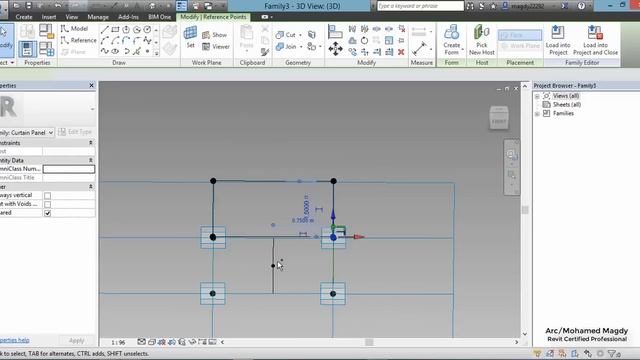Click the Rotate tool in Modify panel
Viewport: 640px width, 360px height.
click(x=364, y=40)
